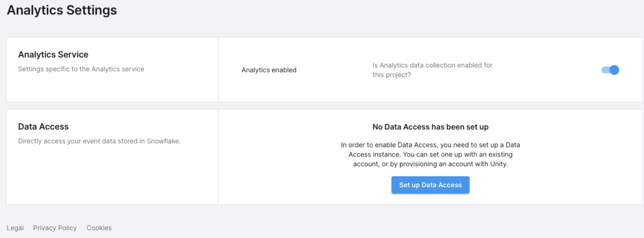Image resolution: width=644 pixels, height=238 pixels.
Task: Click 'this project?' text beside the toggle
Action: 391,75
